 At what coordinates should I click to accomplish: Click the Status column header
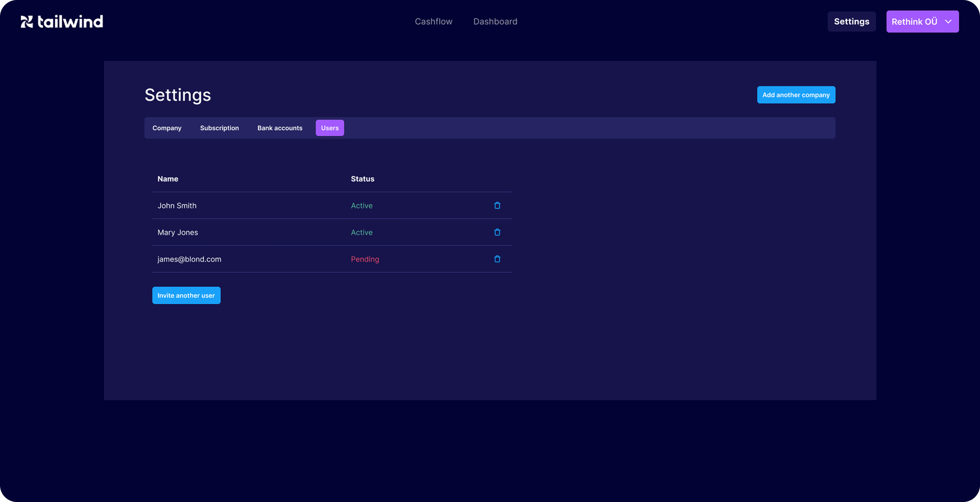[362, 179]
